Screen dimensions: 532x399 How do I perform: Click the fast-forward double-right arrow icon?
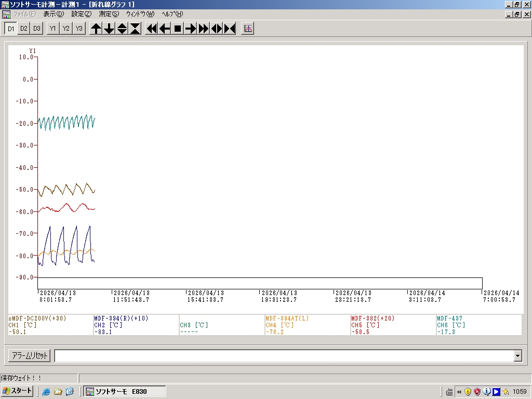point(204,29)
